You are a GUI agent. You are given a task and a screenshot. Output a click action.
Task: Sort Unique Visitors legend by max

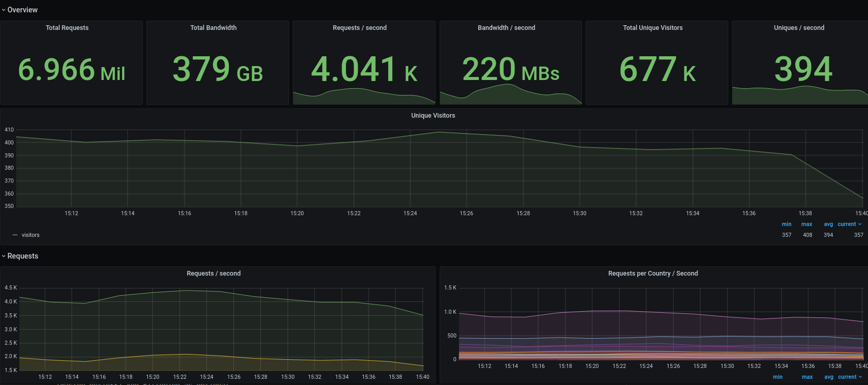pos(807,224)
